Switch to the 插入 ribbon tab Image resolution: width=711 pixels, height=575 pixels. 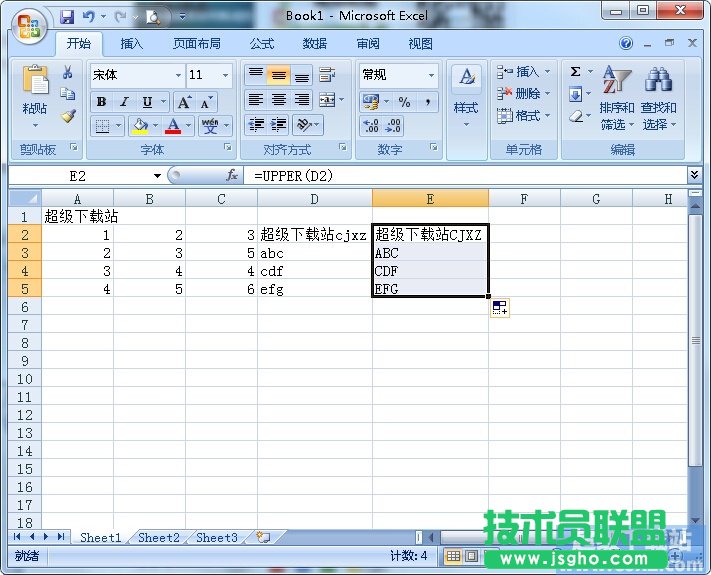click(x=132, y=44)
